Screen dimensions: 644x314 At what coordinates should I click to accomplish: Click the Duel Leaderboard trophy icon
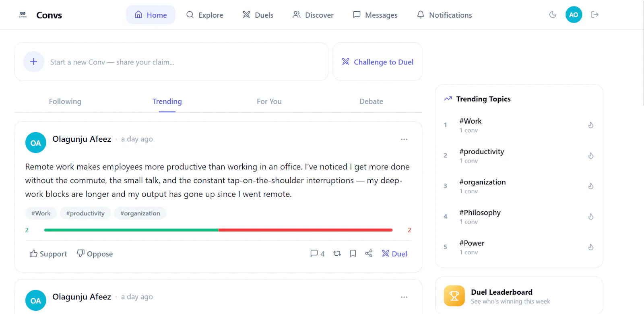[454, 296]
